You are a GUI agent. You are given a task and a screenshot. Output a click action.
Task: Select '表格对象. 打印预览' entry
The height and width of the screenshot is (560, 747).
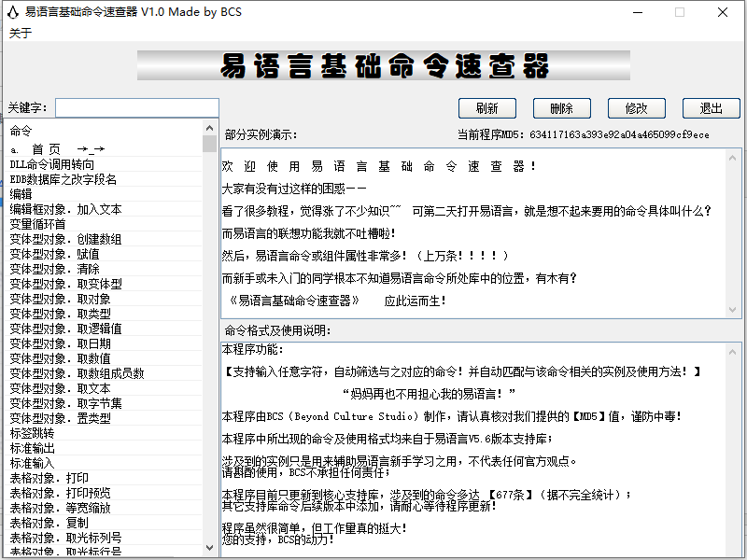pyautogui.click(x=60, y=493)
